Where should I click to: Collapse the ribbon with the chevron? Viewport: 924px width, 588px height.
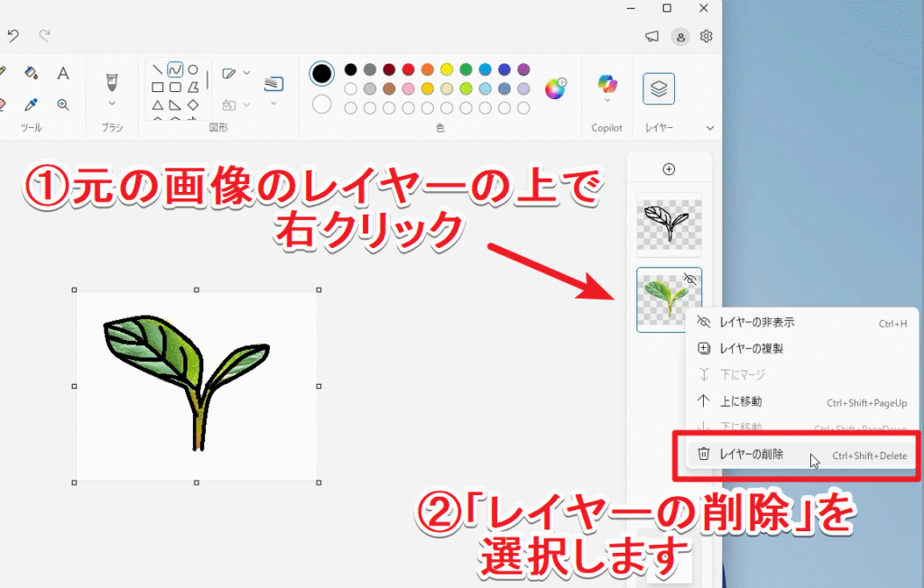tap(710, 128)
